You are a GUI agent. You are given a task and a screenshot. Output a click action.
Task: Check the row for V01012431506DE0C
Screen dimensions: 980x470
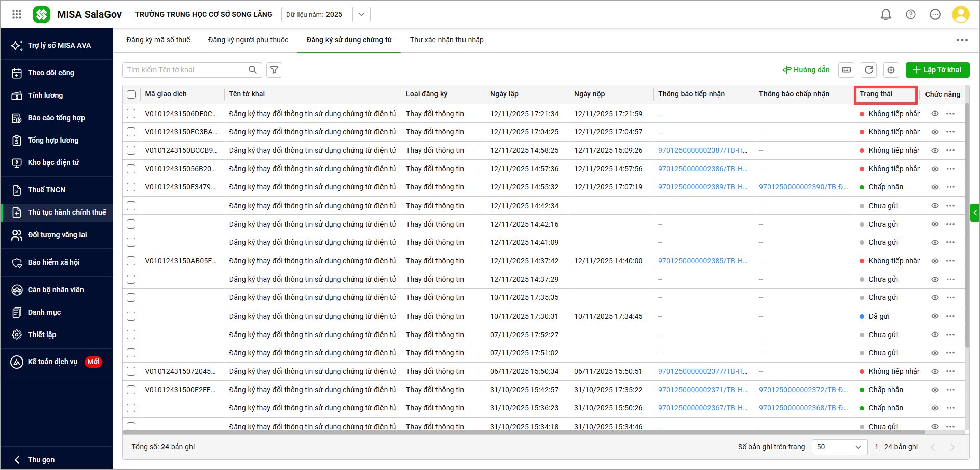tap(131, 114)
